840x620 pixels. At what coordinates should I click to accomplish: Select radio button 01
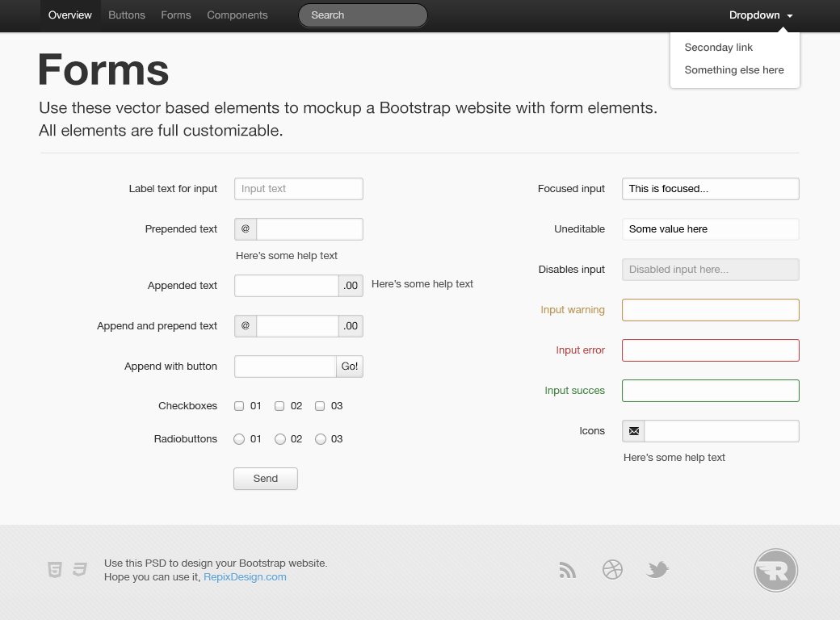coord(239,439)
